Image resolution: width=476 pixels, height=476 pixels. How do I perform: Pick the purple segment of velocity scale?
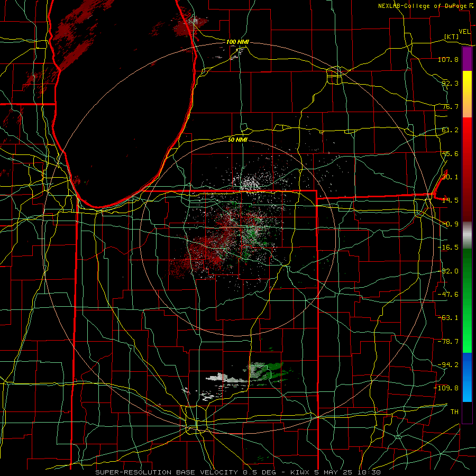(x=467, y=59)
